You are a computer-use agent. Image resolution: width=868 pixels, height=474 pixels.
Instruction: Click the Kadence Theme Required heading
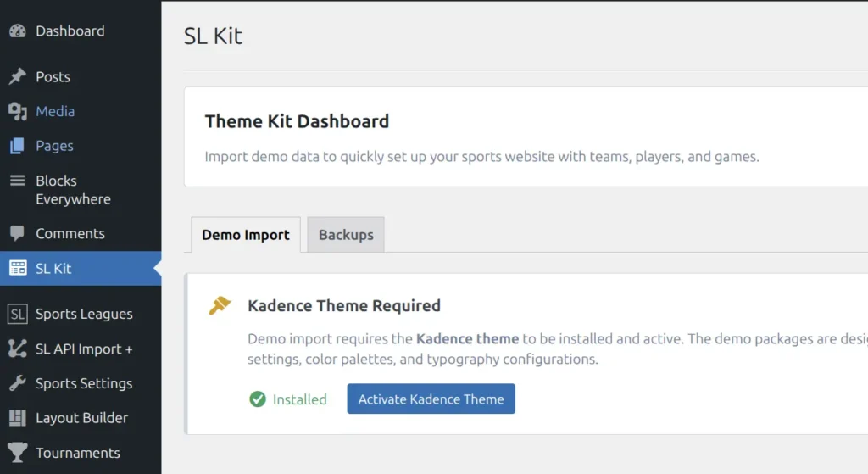(x=344, y=305)
